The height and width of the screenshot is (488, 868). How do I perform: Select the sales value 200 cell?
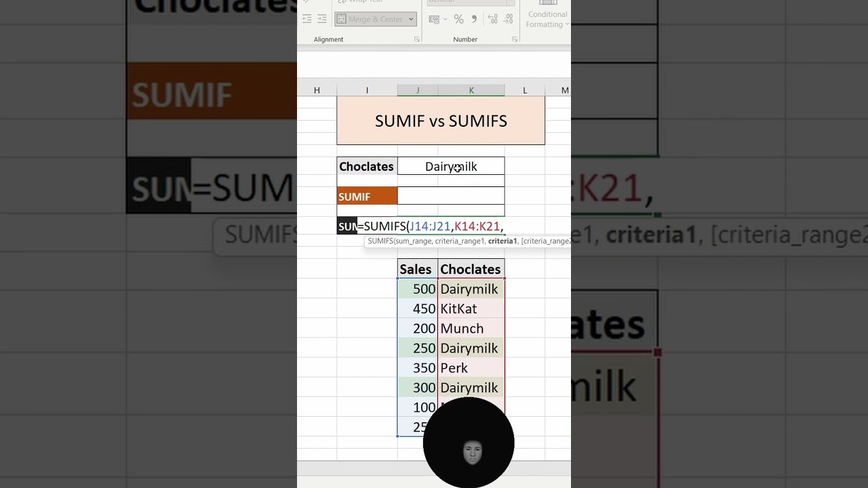point(418,328)
